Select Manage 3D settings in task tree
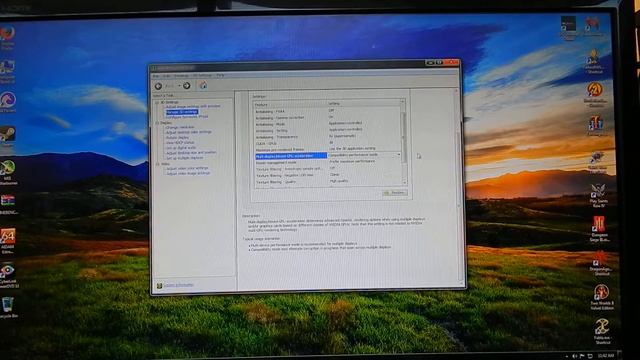 click(182, 111)
